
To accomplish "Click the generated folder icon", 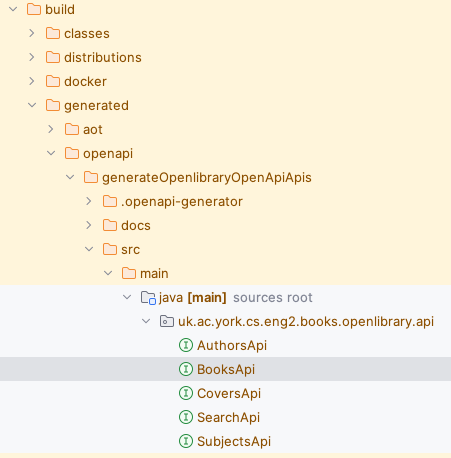I will 53,105.
